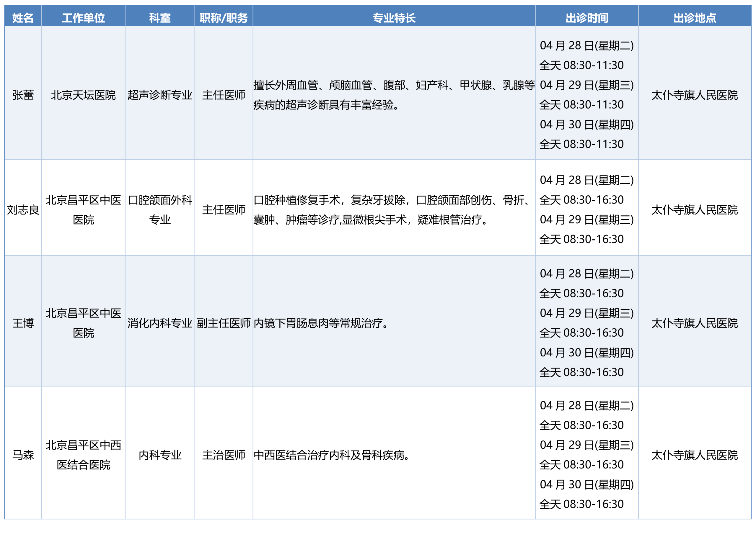Click the 出诊地点 column header
The image size is (756, 534).
pyautogui.click(x=694, y=17)
